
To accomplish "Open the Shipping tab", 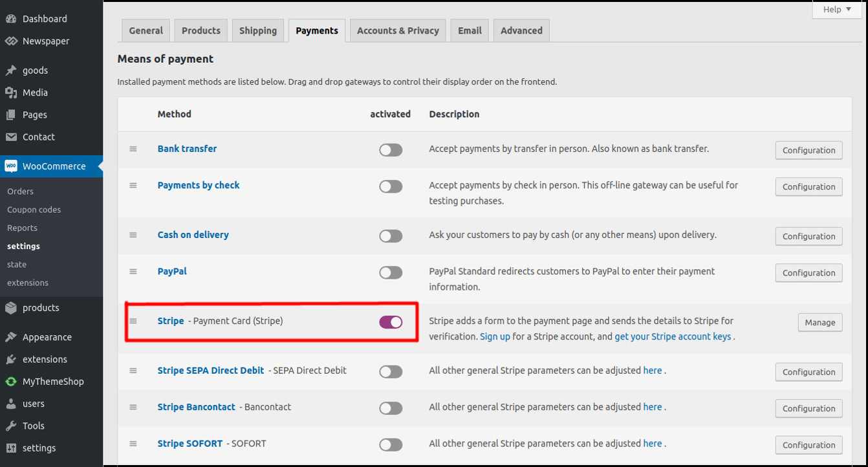I will coord(258,30).
